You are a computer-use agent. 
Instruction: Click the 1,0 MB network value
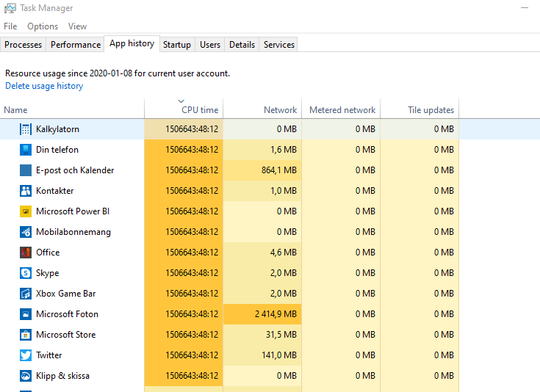[x=284, y=191]
